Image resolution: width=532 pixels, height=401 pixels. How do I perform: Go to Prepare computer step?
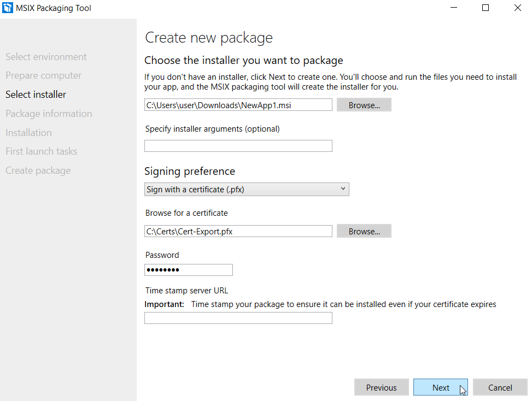click(x=43, y=75)
